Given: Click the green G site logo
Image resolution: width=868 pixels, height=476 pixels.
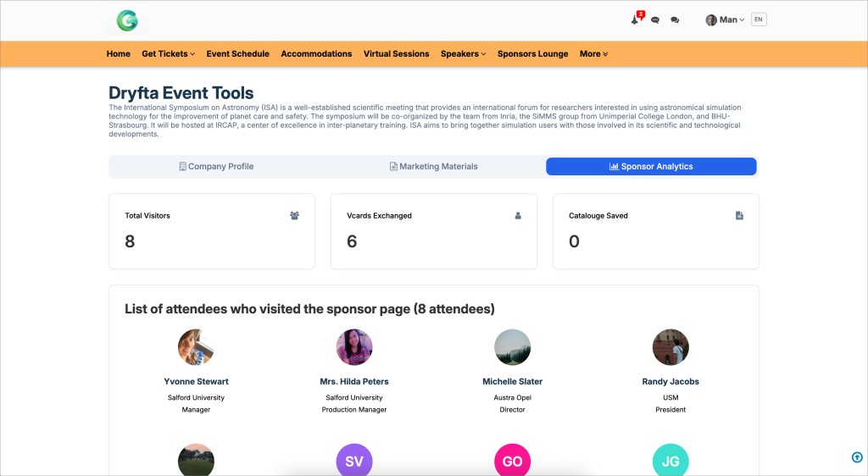Looking at the screenshot, I should (127, 20).
